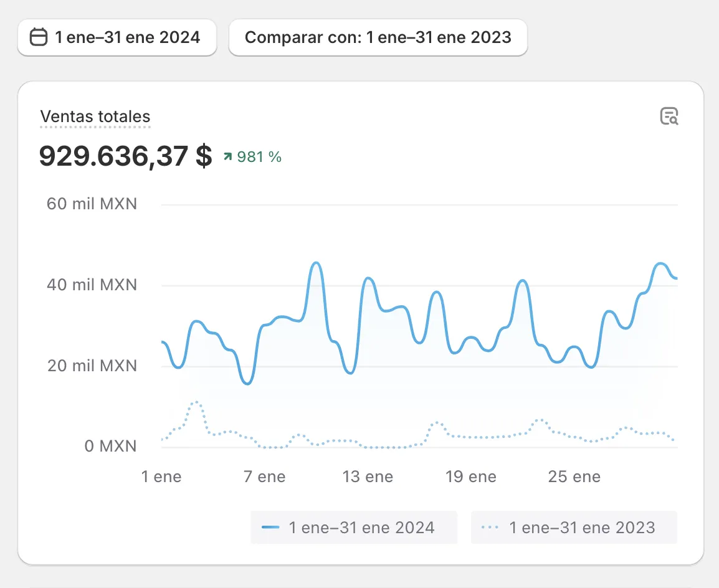Viewport: 719px width, 588px height.
Task: Open the view report icon on the sales card
Action: [669, 116]
